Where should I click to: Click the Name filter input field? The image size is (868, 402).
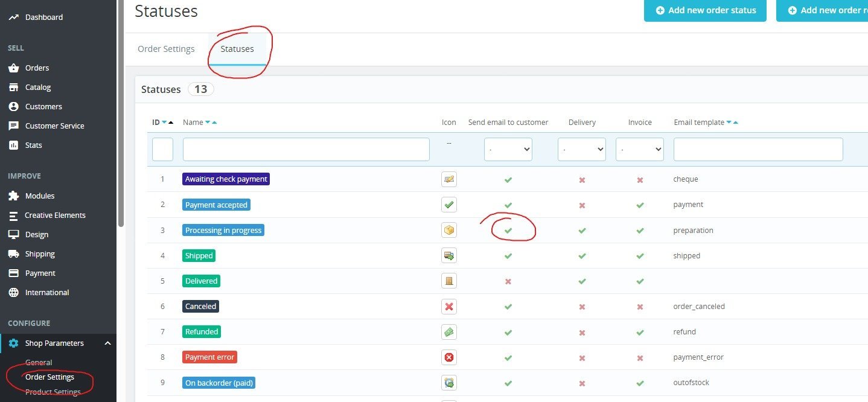(x=306, y=149)
